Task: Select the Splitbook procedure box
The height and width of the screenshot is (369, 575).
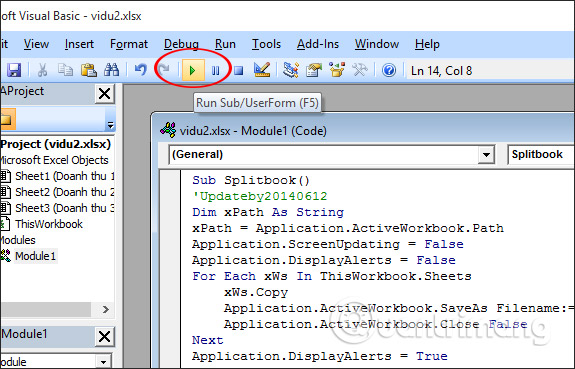Action: (x=541, y=154)
